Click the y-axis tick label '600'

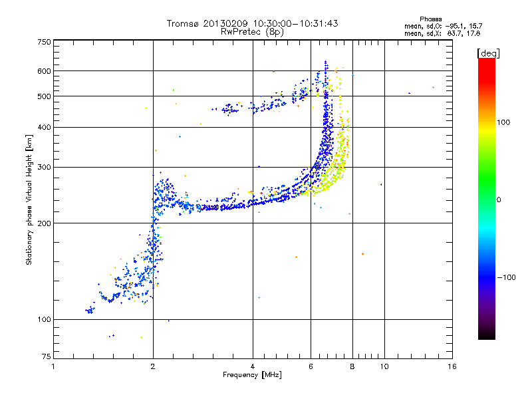pos(44,71)
